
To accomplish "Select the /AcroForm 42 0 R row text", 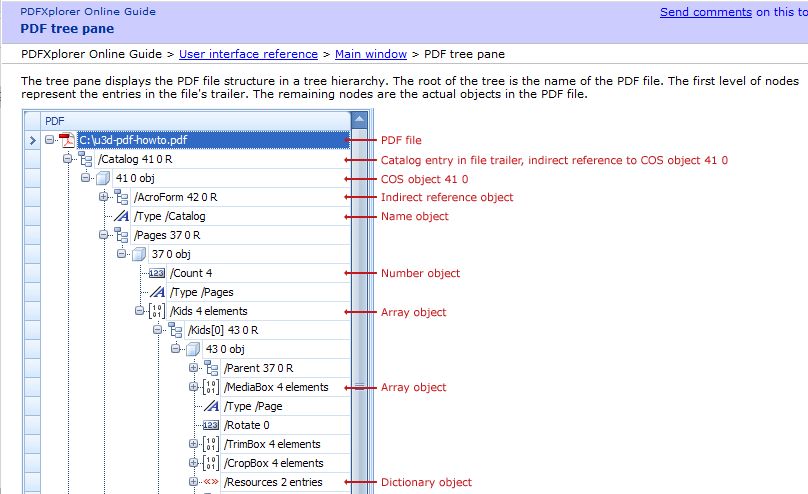I will [175, 197].
